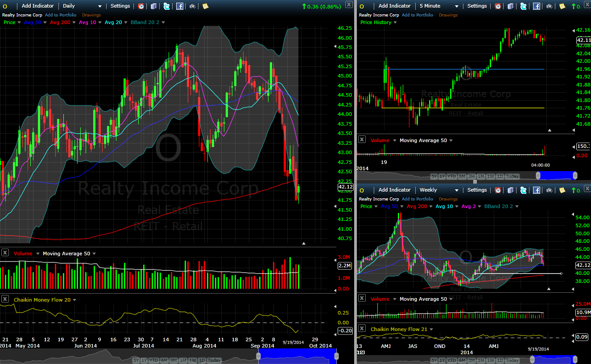Image resolution: width=591 pixels, height=364 pixels.
Task: Select 5Y range in Daily chart
Action: (136, 360)
